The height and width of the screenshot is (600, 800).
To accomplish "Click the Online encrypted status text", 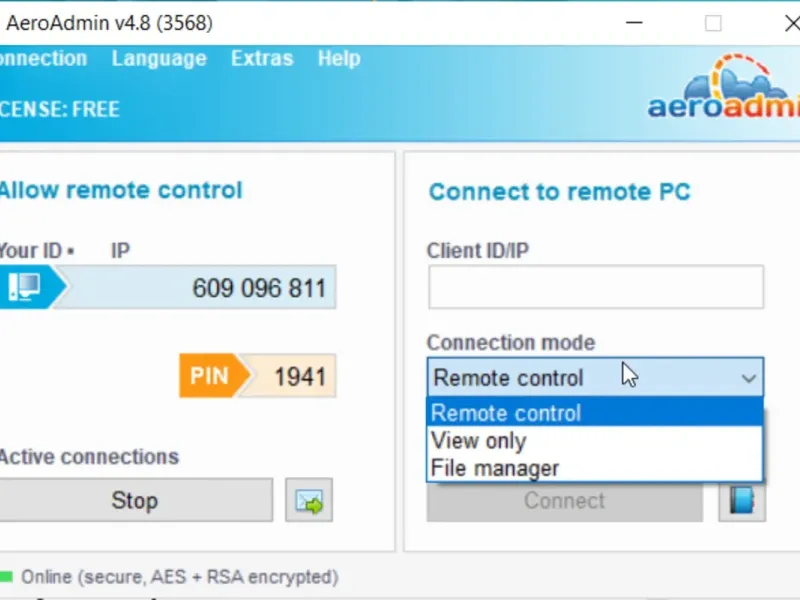I will pos(180,577).
